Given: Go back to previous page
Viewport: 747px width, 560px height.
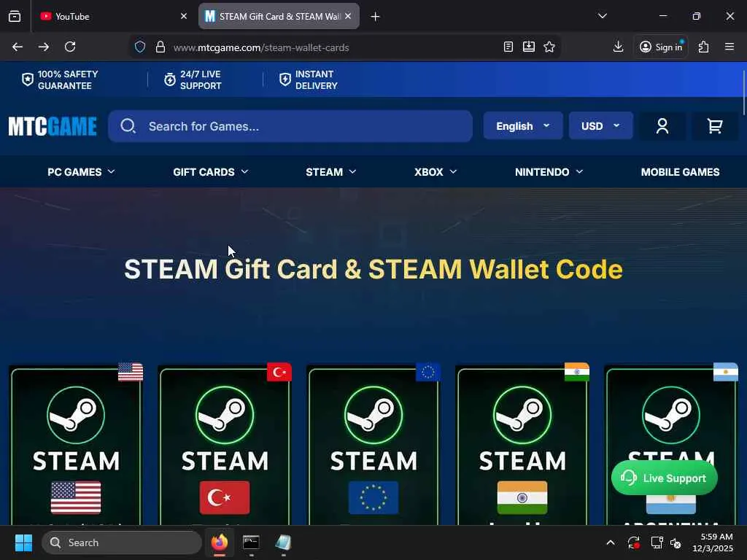Looking at the screenshot, I should 18,47.
